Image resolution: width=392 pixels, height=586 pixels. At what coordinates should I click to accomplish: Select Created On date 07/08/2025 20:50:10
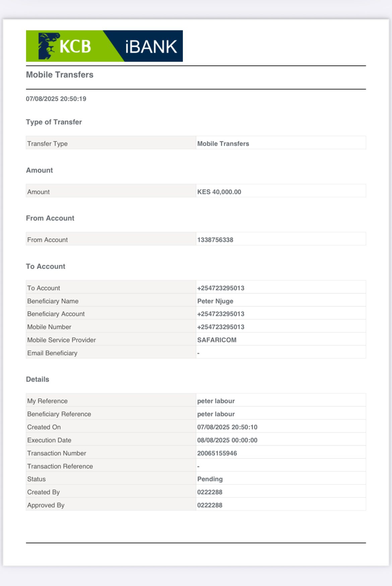(x=227, y=427)
